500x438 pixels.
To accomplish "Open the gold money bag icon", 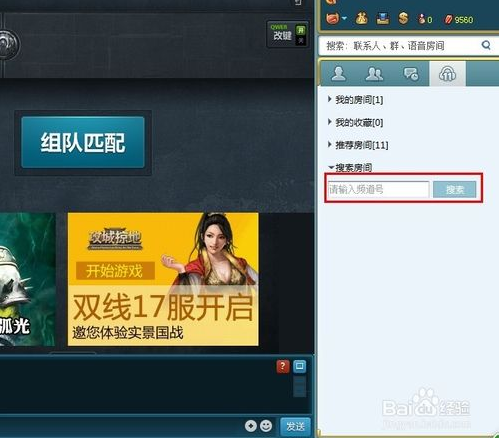I will click(361, 18).
